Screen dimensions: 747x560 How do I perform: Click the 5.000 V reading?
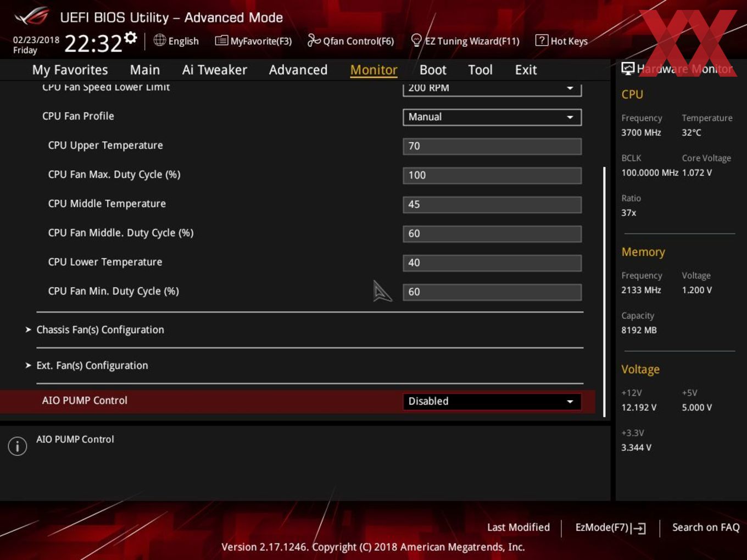click(x=697, y=407)
